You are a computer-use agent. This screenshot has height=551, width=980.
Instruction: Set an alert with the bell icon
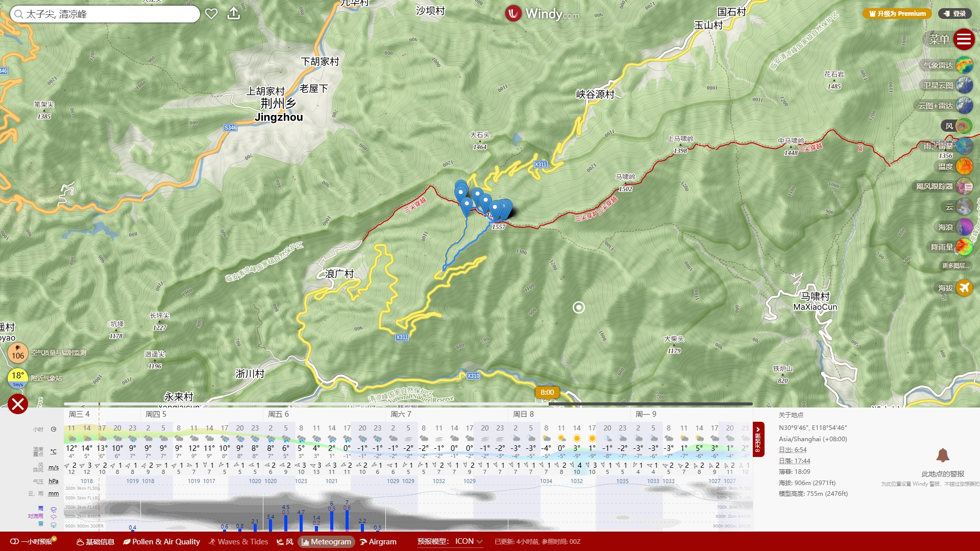pyautogui.click(x=942, y=455)
